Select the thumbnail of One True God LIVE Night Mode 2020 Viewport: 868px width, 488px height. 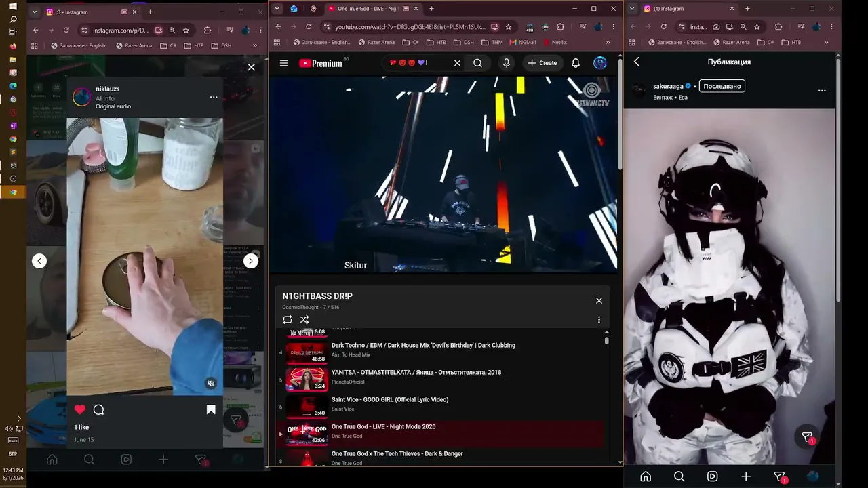coord(307,434)
